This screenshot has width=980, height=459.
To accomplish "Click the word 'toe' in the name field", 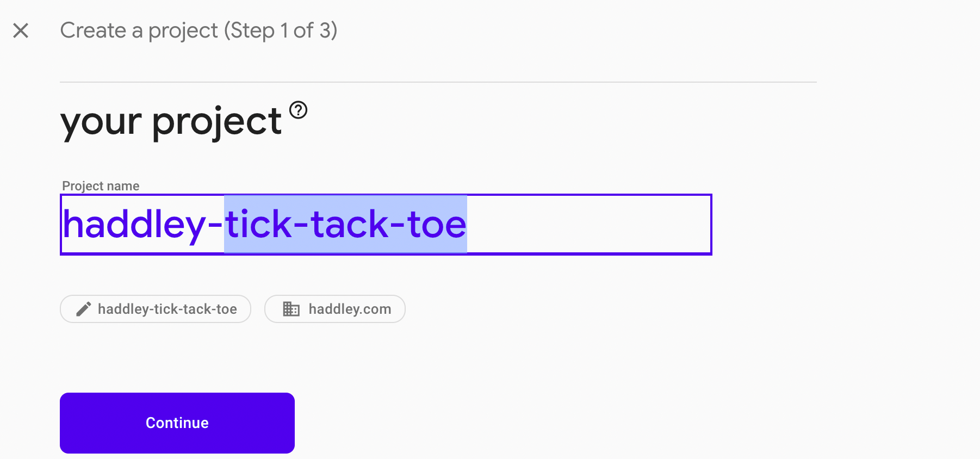I will pos(437,224).
